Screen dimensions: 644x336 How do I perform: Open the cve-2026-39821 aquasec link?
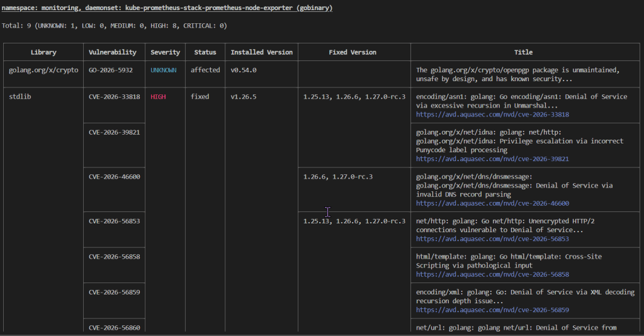[x=492, y=159]
